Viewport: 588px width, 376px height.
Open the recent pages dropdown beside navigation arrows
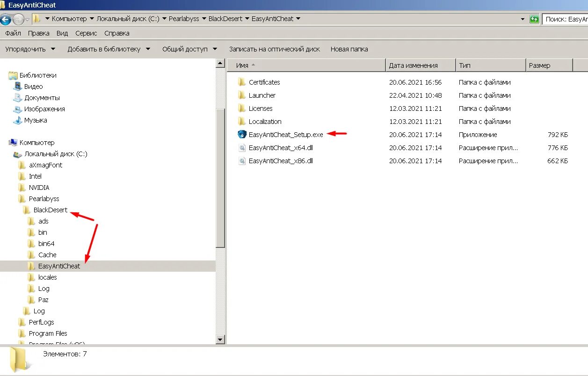28,20
